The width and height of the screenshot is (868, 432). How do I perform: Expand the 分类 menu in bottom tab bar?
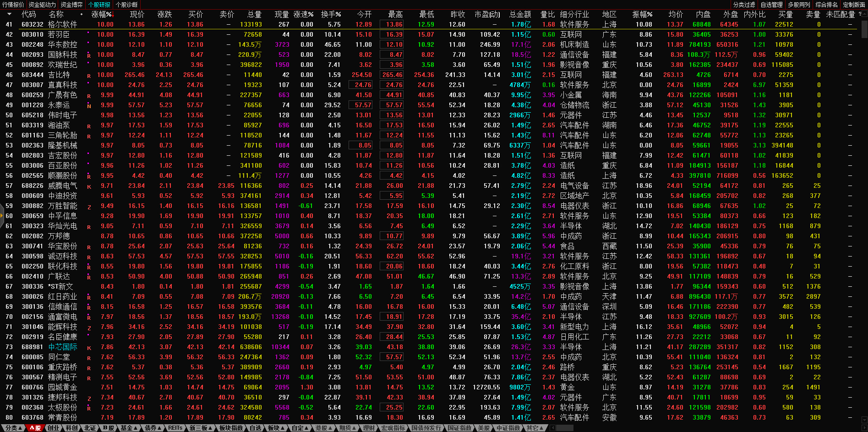[13, 428]
